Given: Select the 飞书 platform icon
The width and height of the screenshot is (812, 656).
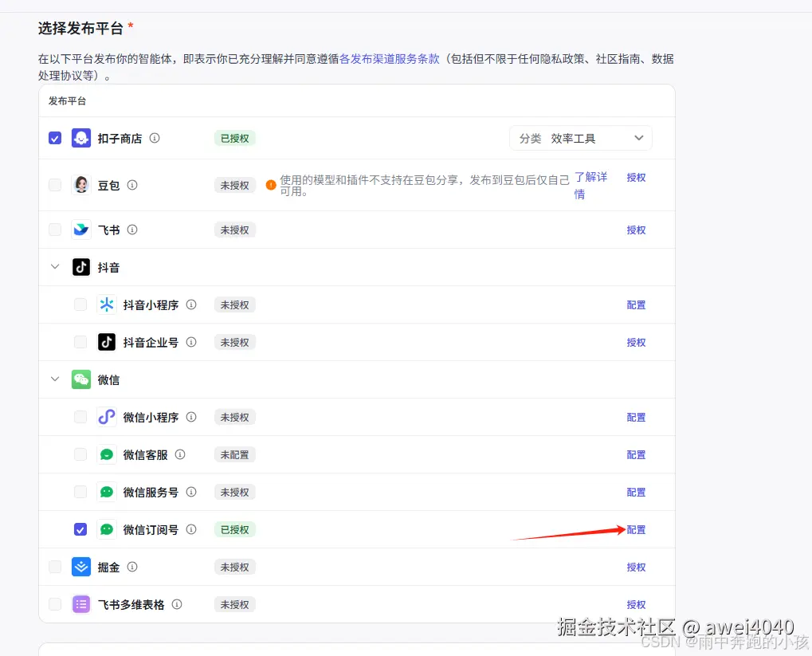Looking at the screenshot, I should pos(80,230).
